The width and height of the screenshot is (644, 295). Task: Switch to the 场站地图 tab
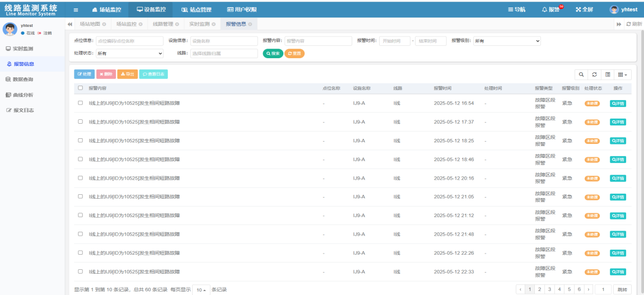point(90,24)
